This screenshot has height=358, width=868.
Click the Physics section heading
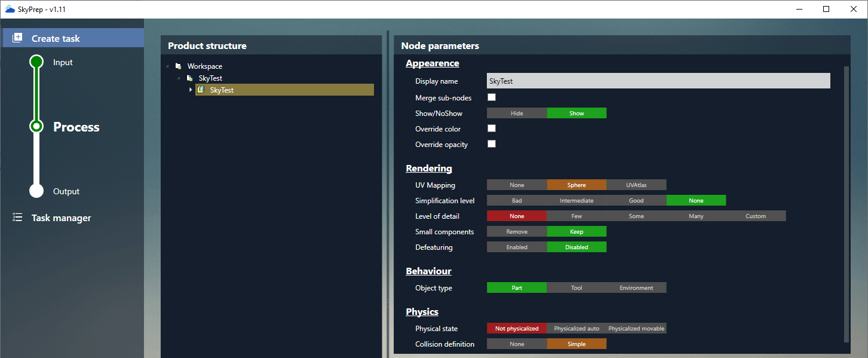(422, 312)
